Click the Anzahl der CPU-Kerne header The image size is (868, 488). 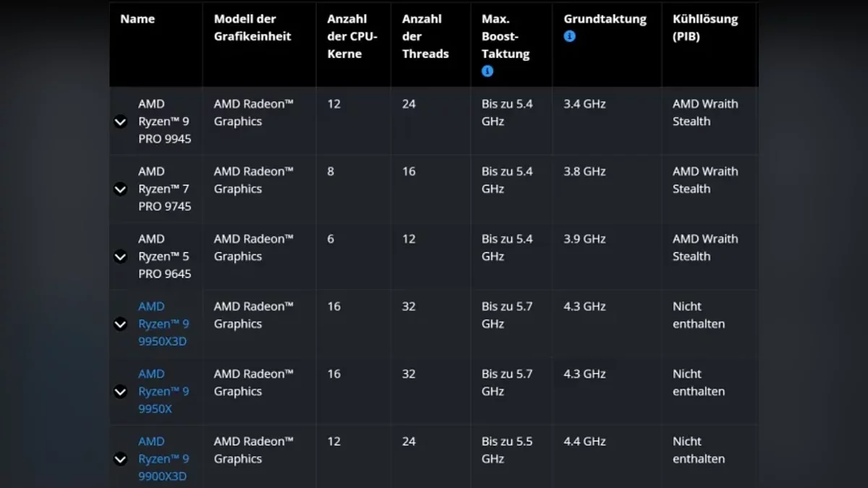(x=352, y=36)
